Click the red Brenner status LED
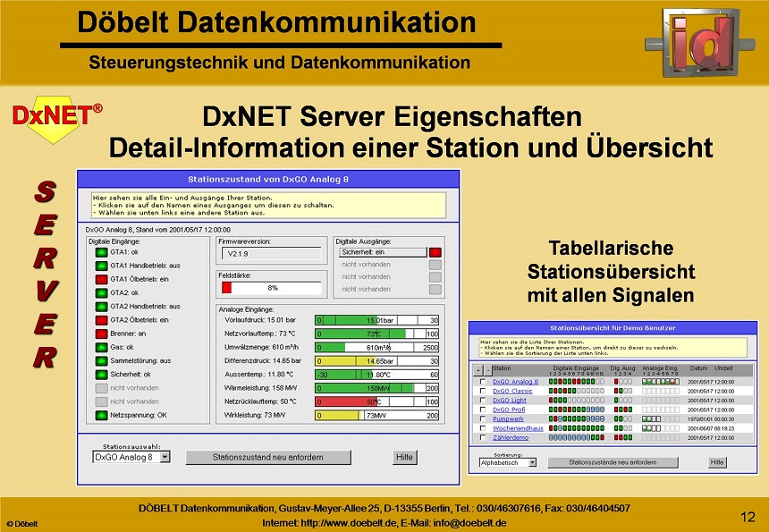The image size is (769, 532). (101, 333)
